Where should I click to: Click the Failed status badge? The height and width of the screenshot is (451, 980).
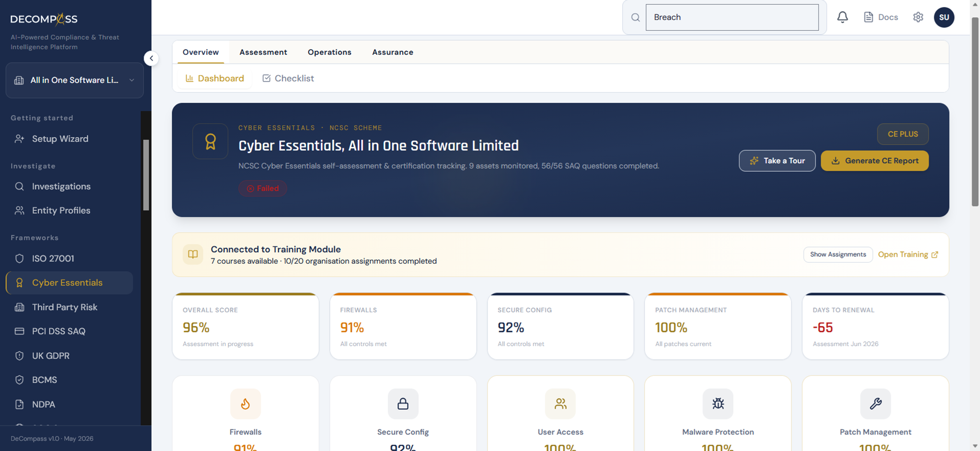(263, 188)
